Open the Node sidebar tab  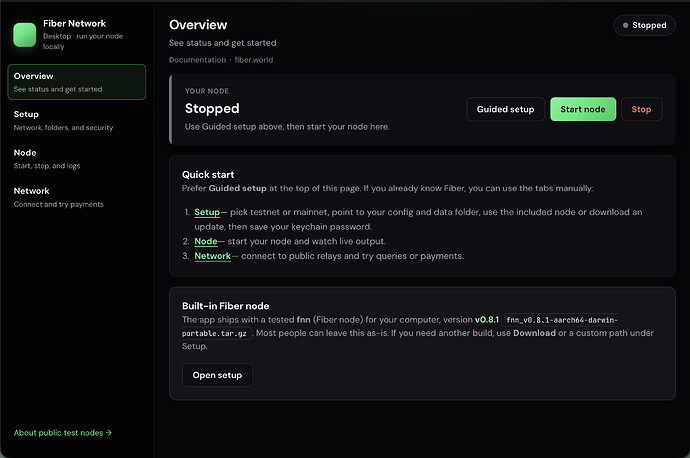point(77,159)
